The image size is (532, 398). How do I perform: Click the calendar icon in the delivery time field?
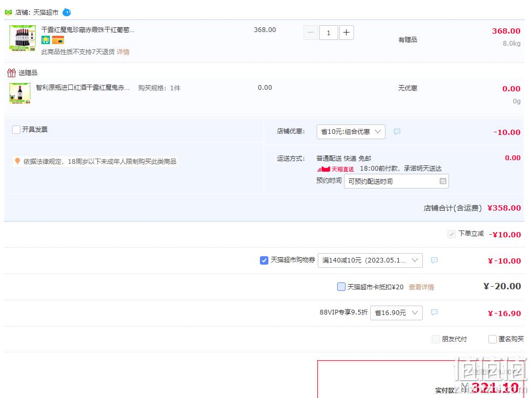tap(443, 181)
